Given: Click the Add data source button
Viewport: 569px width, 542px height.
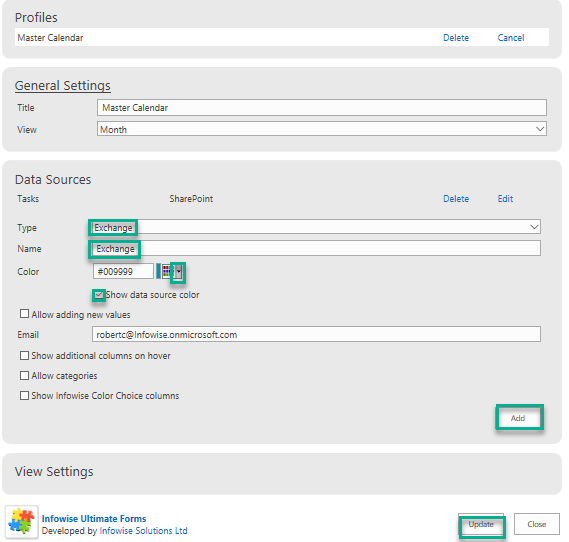Looking at the screenshot, I should pos(518,418).
